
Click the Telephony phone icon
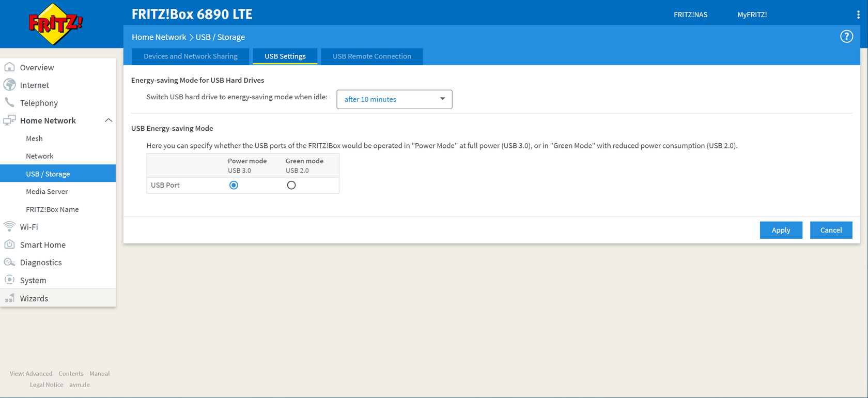click(x=9, y=102)
